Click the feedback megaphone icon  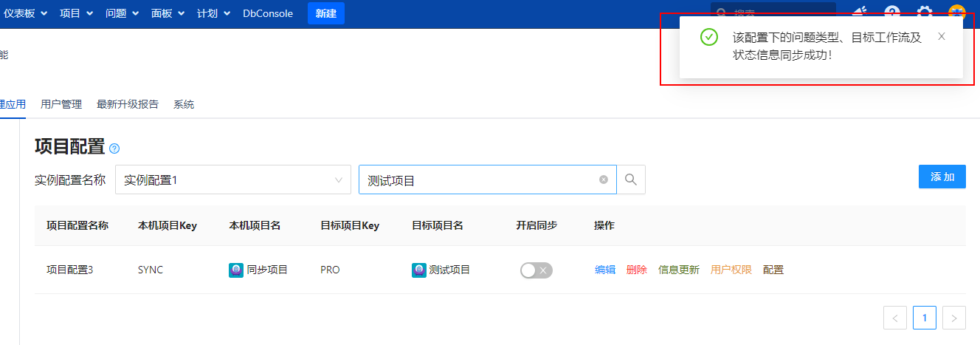860,13
